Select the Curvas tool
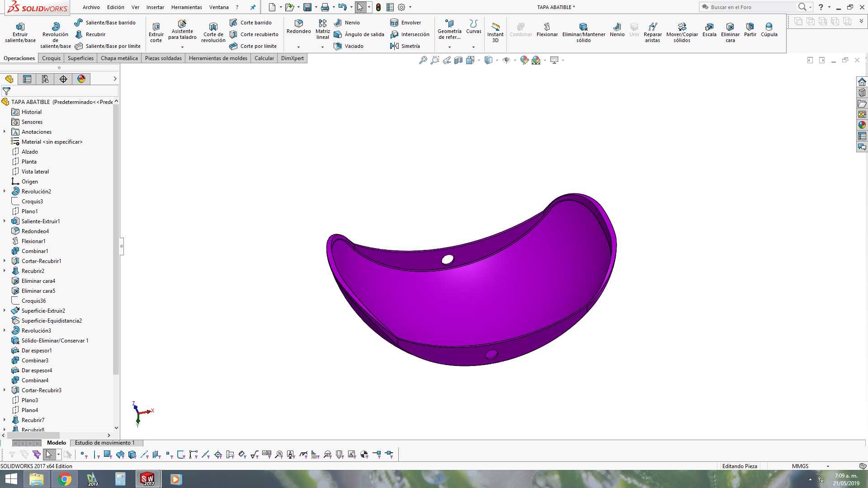 [x=473, y=27]
